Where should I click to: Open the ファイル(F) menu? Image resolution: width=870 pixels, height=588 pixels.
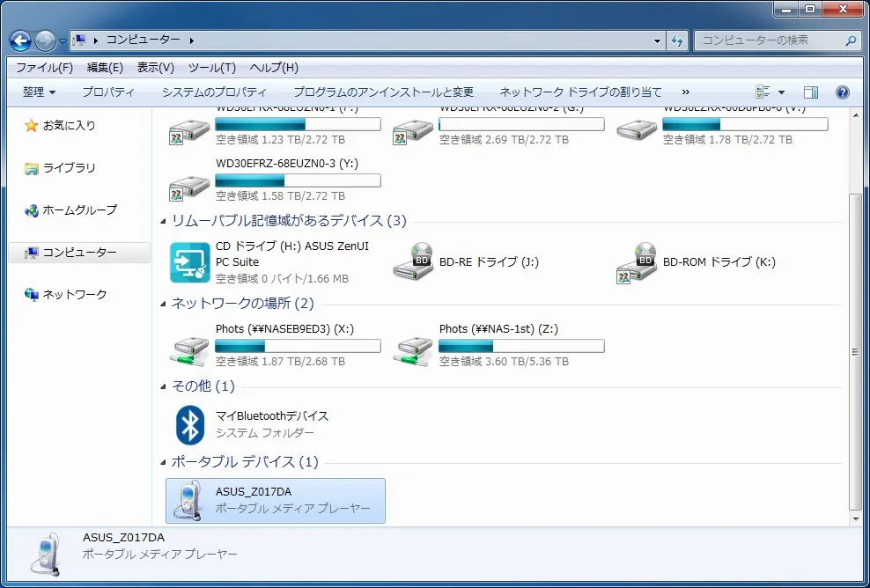[x=44, y=68]
